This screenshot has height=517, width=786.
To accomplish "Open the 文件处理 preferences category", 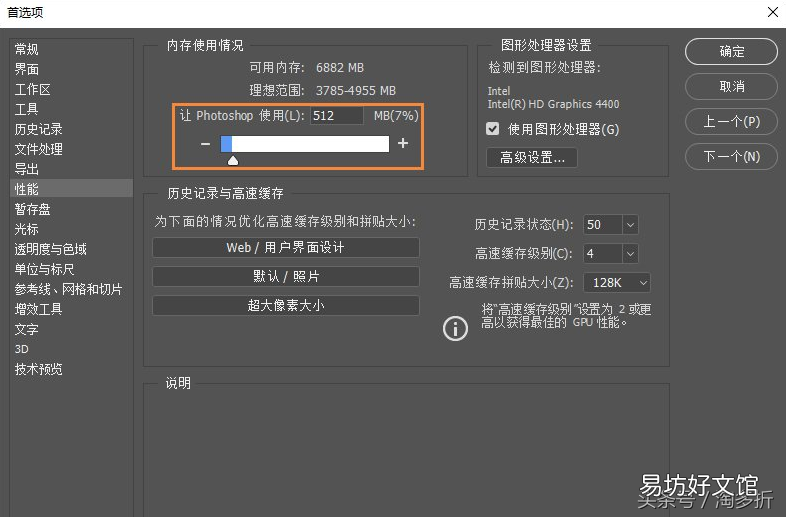I will tap(39, 149).
